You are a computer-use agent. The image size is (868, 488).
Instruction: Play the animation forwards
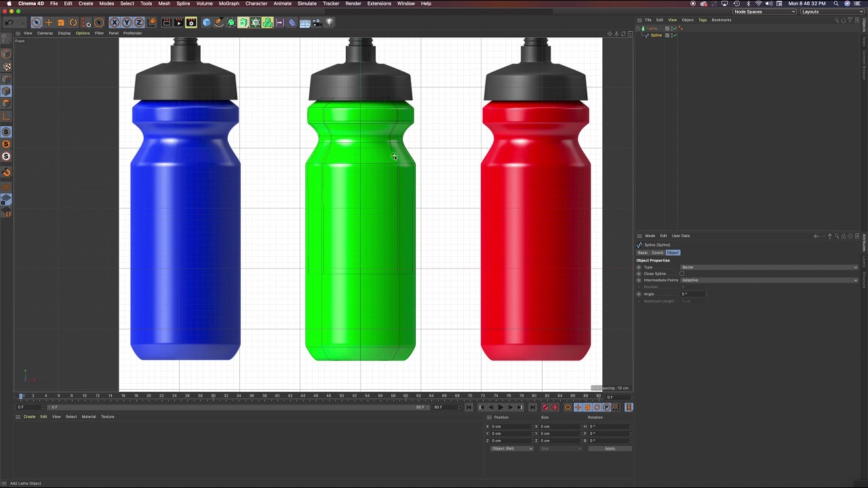(x=500, y=407)
